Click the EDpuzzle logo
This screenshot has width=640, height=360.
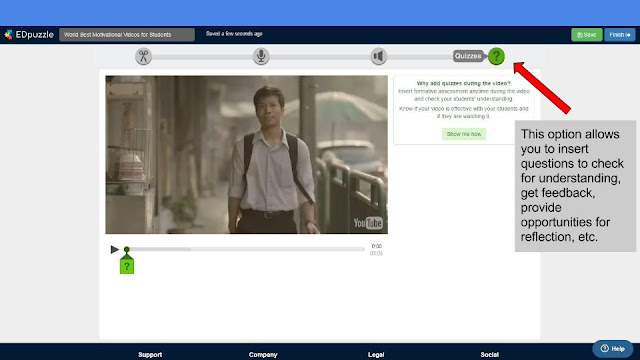coord(29,35)
